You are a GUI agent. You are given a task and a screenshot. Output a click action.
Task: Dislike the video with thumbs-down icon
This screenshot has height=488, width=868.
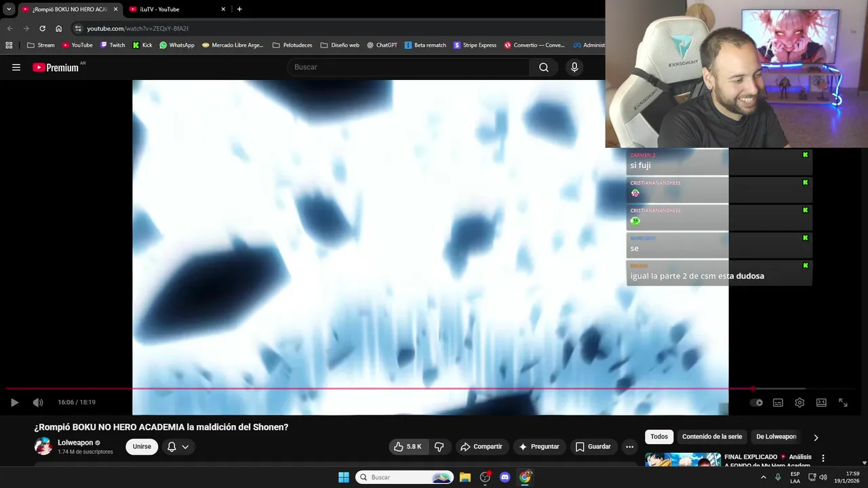439,447
